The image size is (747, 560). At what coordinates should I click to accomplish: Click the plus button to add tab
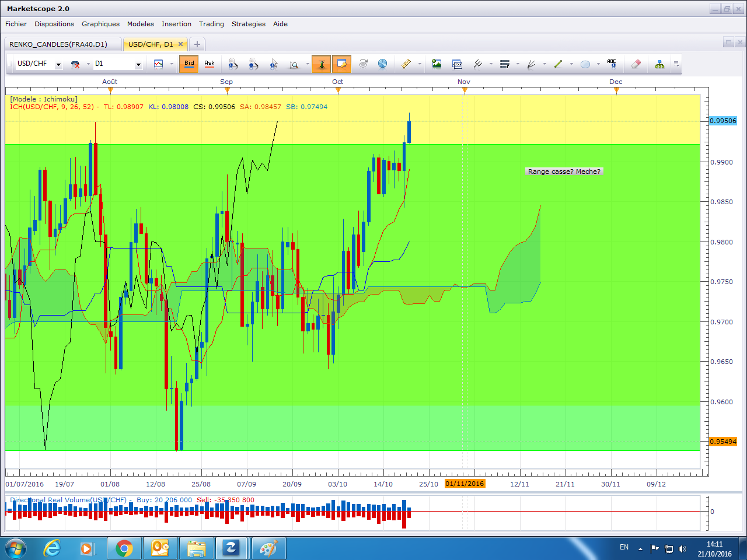pos(197,44)
